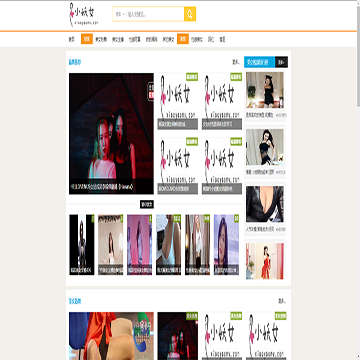Select the second orange highlighted navigation item
The image size is (360, 360).
click(x=183, y=39)
